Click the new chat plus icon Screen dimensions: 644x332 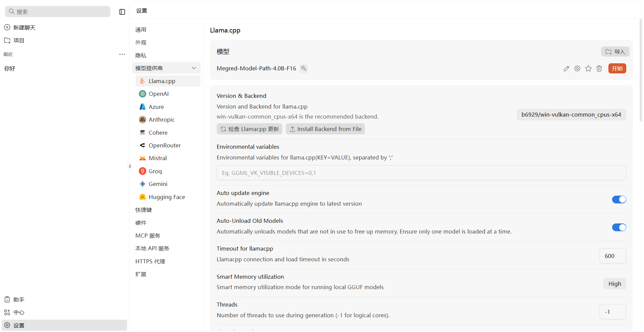7,27
